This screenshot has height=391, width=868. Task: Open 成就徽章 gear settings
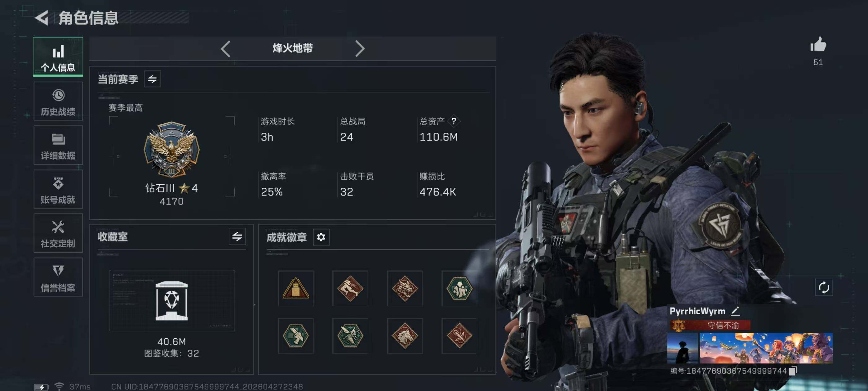pos(321,237)
